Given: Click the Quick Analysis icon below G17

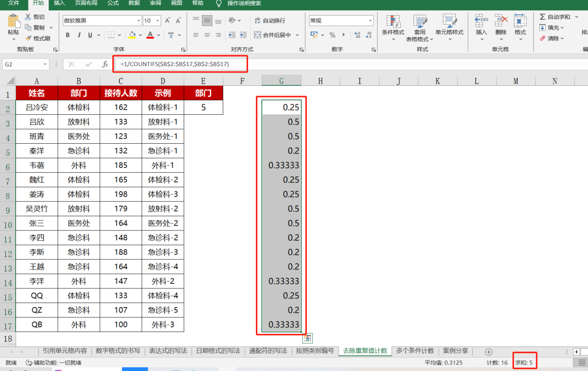Looking at the screenshot, I should pos(307,338).
